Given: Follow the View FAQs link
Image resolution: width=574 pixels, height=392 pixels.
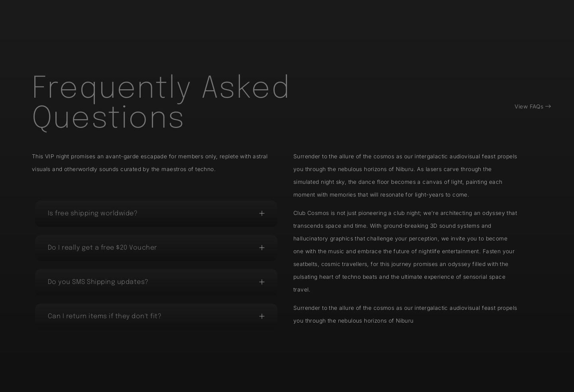Looking at the screenshot, I should point(529,106).
